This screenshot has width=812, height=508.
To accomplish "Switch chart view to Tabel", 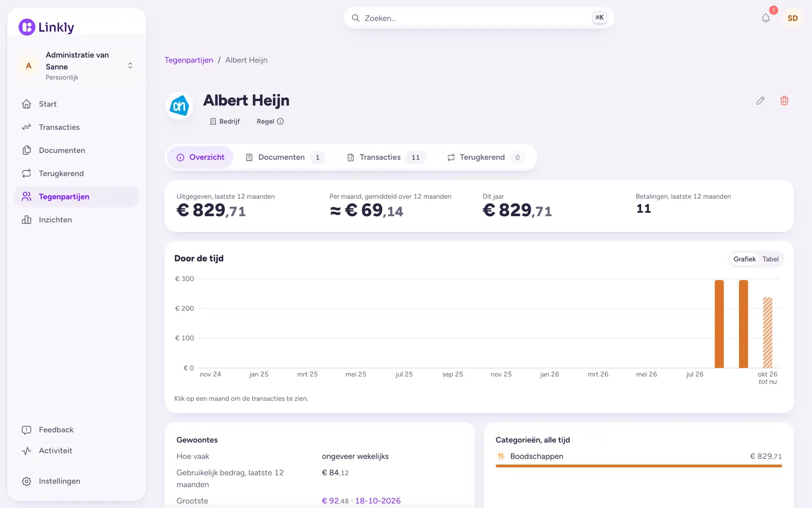I will [x=770, y=259].
